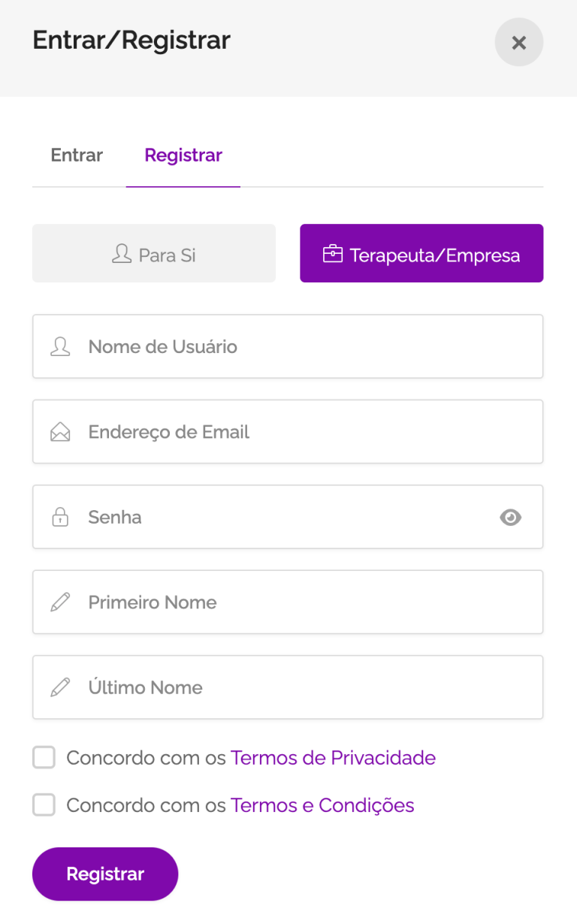The image size is (577, 924).
Task: Open the Termos e Condições link
Action: coord(322,805)
